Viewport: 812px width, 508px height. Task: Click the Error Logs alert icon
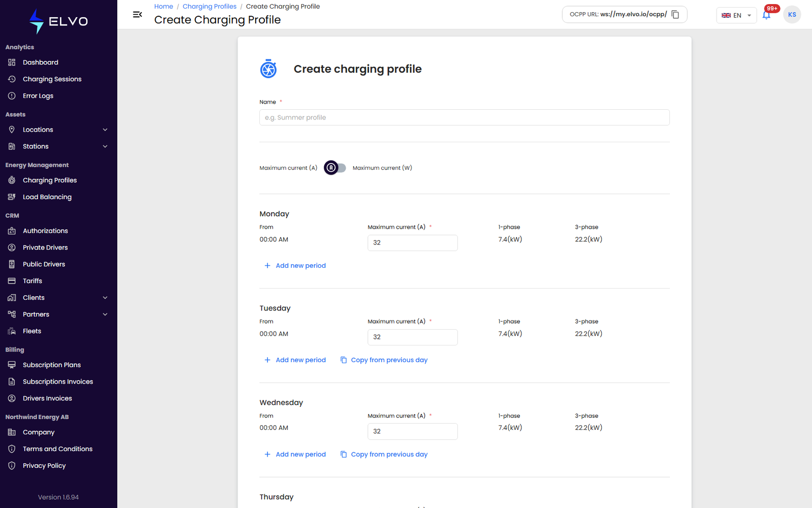[x=12, y=96]
